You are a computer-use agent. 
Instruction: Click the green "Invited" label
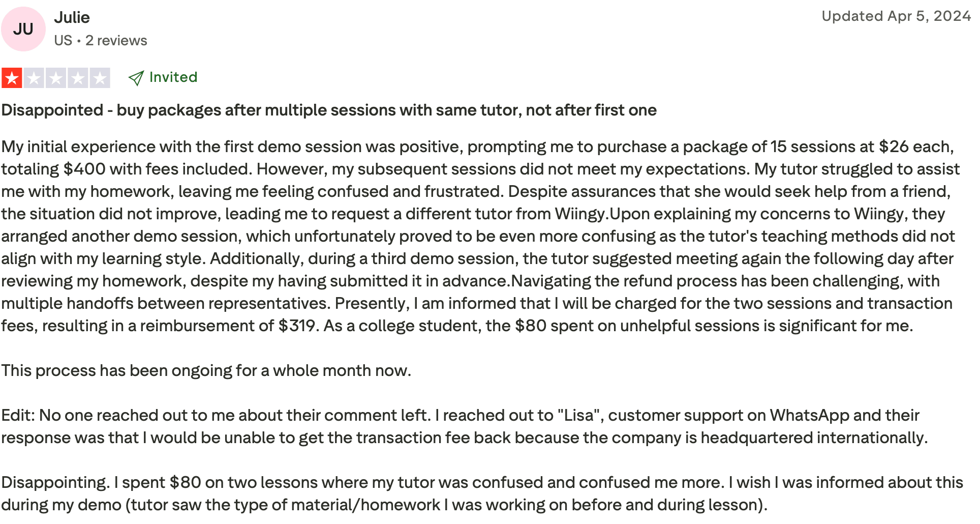(x=173, y=77)
